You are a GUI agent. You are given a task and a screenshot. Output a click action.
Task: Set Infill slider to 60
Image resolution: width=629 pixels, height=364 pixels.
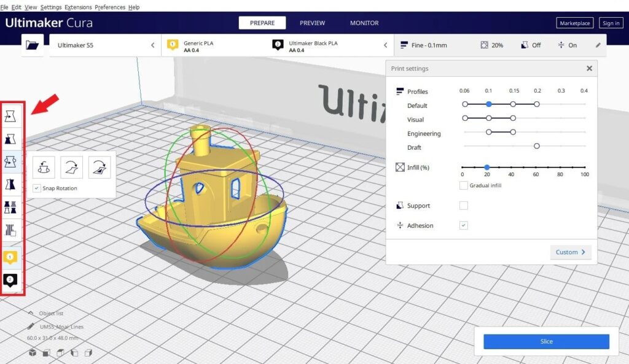click(536, 167)
